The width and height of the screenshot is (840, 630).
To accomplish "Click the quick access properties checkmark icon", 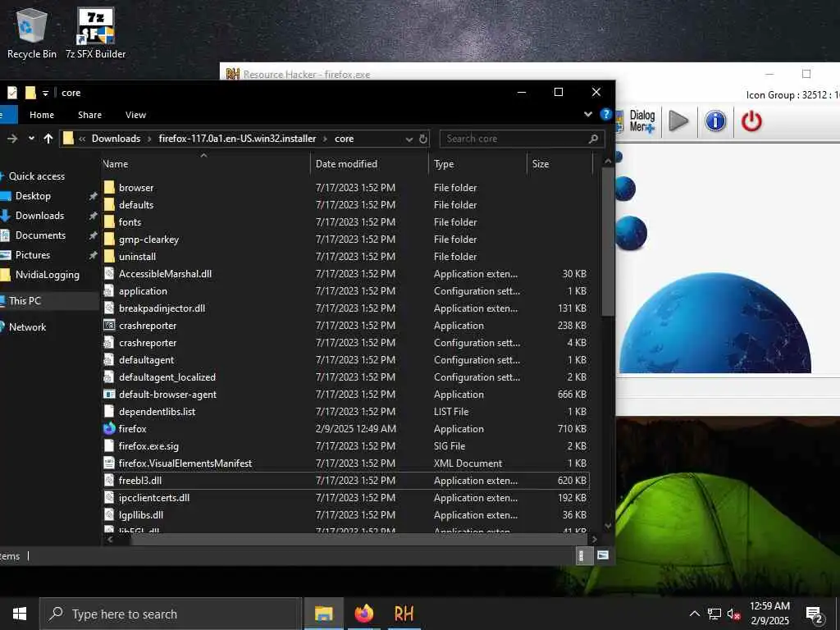I will tap(12, 93).
